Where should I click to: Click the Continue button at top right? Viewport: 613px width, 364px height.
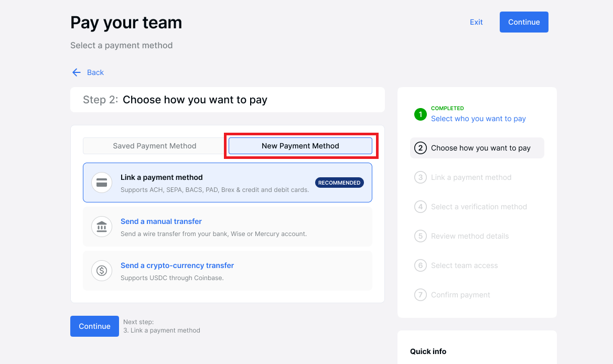(524, 22)
